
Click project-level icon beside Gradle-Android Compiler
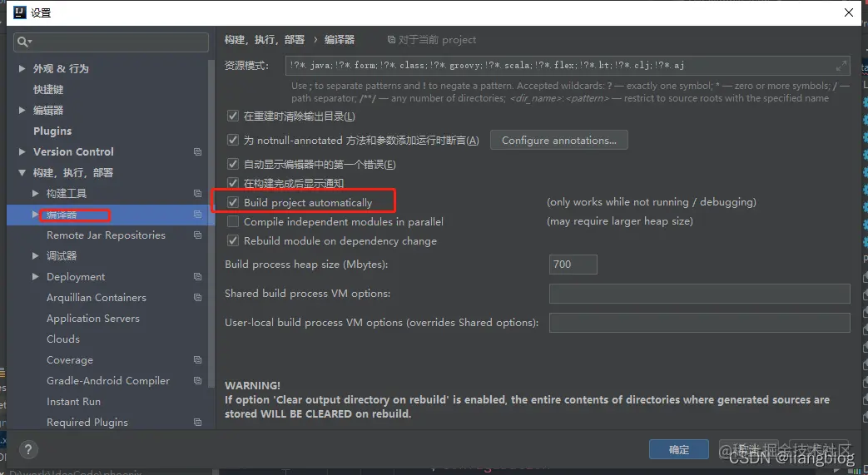197,380
